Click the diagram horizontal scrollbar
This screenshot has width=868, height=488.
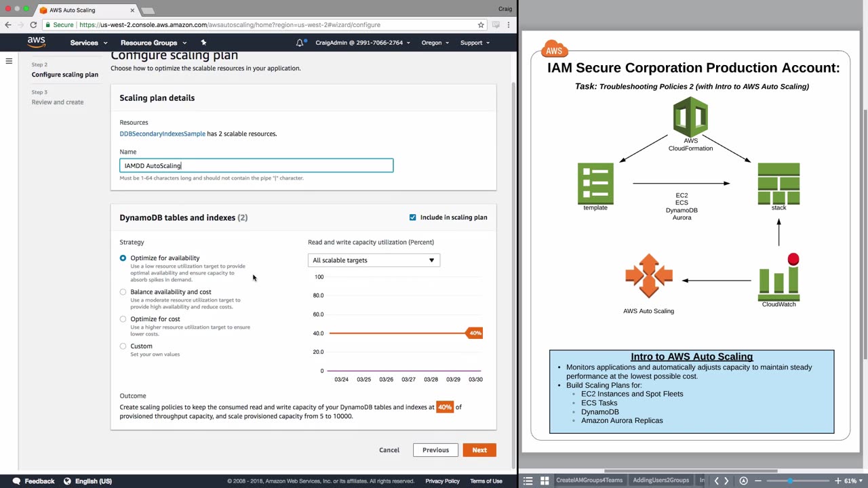click(x=690, y=471)
